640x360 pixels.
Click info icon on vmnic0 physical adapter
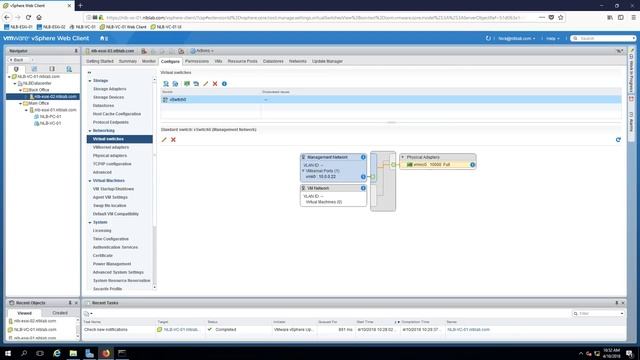point(472,164)
